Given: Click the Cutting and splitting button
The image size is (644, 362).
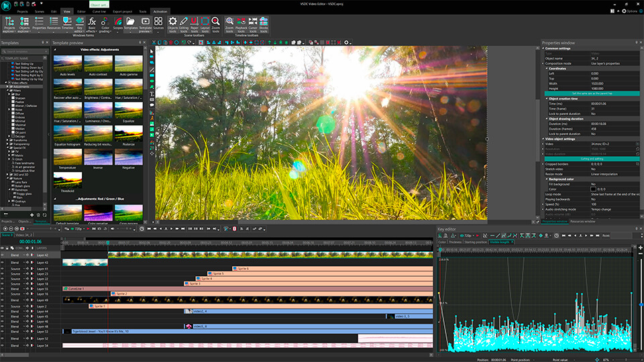Looking at the screenshot, I should pyautogui.click(x=592, y=159).
